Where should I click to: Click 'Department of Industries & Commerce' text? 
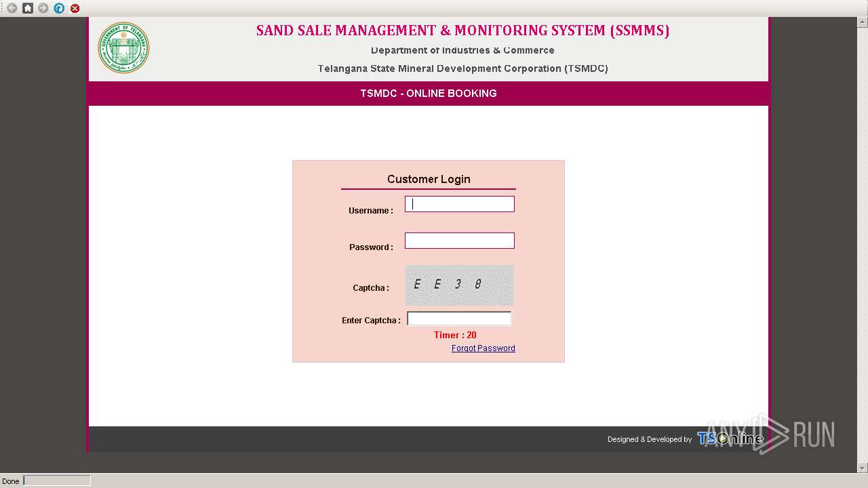coord(462,50)
